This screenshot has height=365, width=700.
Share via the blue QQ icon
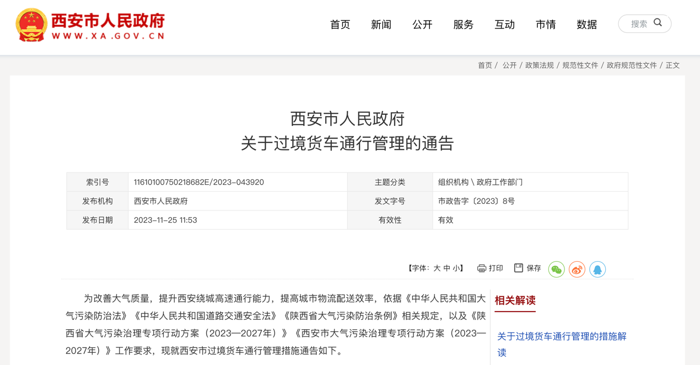pyautogui.click(x=597, y=269)
